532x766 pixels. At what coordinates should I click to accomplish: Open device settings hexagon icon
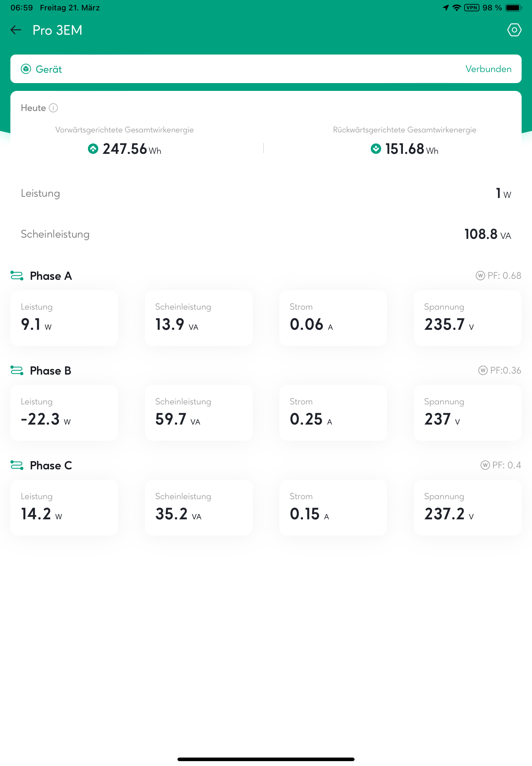[514, 30]
